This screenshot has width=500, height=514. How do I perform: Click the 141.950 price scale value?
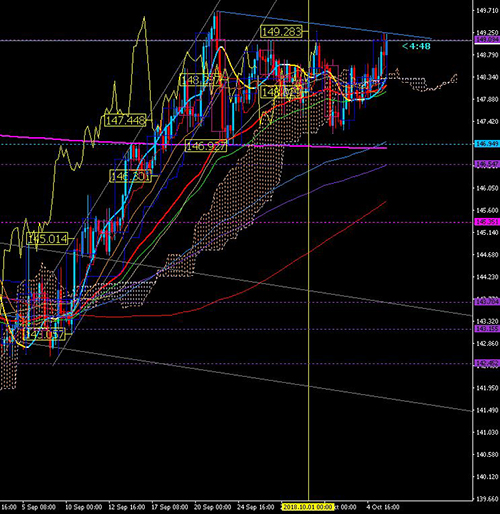tap(487, 388)
